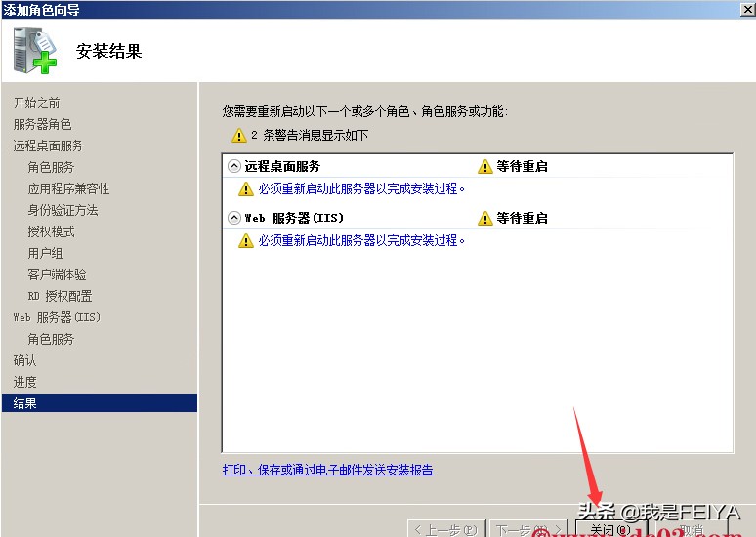
Task: Select Web 服务器 (IIS) in the left step list
Action: 57,317
